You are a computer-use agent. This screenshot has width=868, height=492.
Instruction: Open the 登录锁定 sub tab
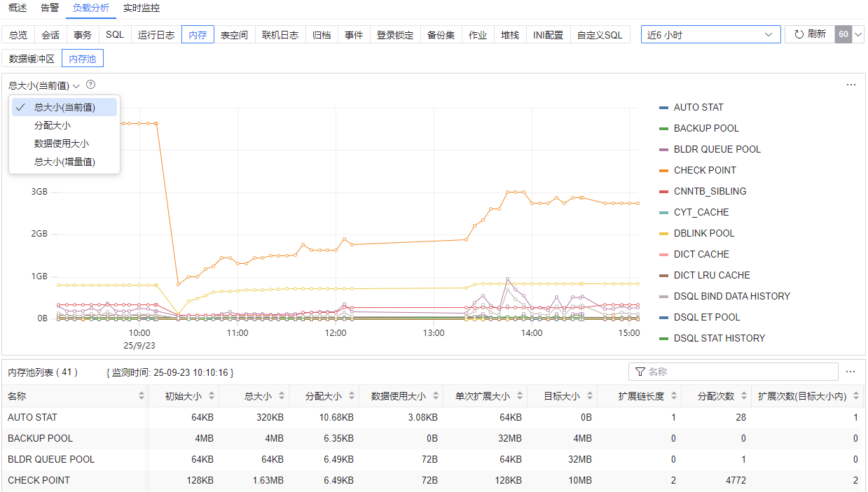pyautogui.click(x=395, y=35)
